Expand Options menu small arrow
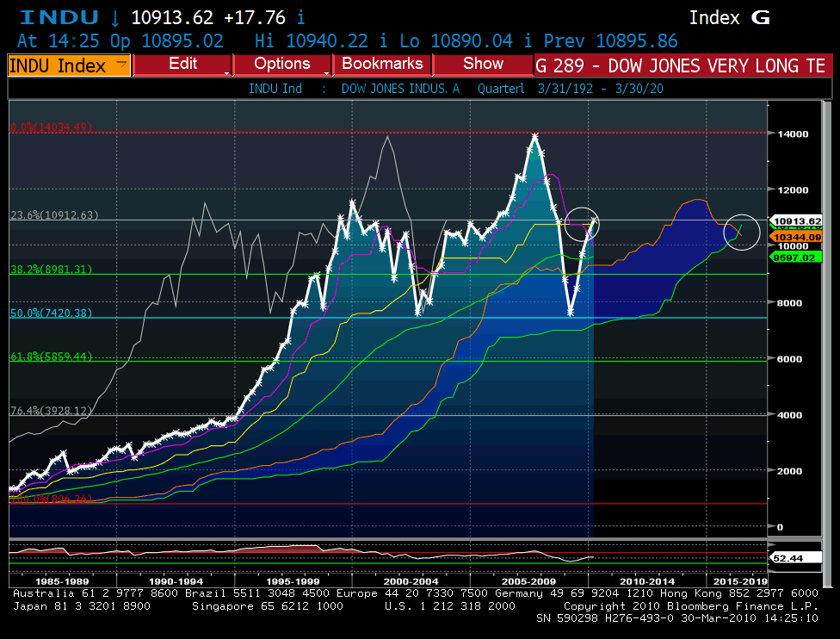The image size is (840, 639). pyautogui.click(x=327, y=72)
